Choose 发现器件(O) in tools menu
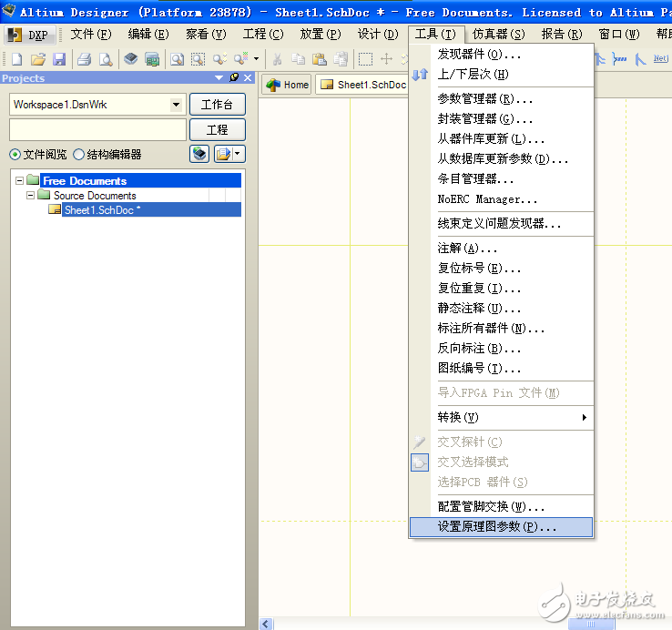Screen dimensions: 672x630 (x=502, y=54)
